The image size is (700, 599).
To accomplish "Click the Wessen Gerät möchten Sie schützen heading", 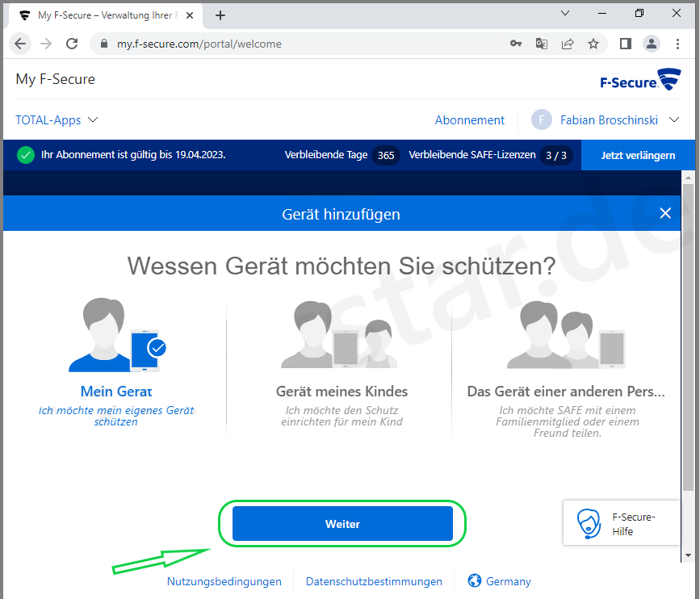I will [342, 266].
